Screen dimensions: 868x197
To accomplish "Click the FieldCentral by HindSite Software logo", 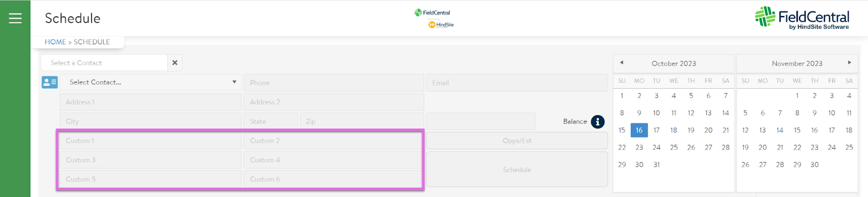I will (x=802, y=18).
